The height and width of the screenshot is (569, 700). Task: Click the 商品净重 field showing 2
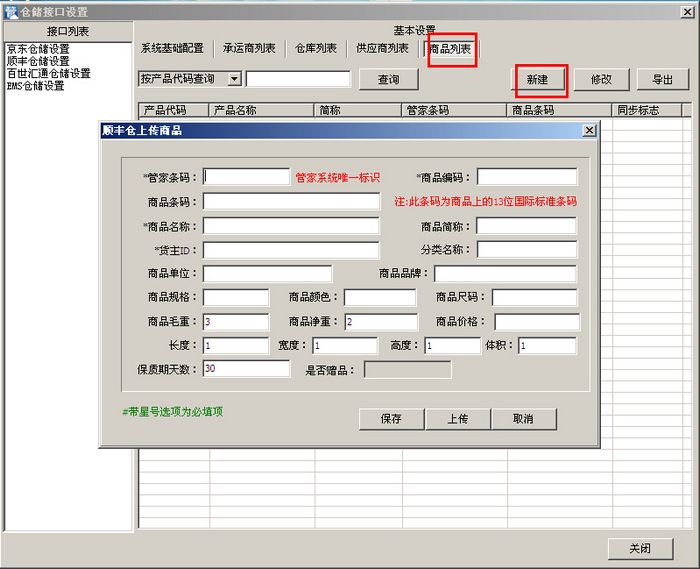[x=381, y=322]
